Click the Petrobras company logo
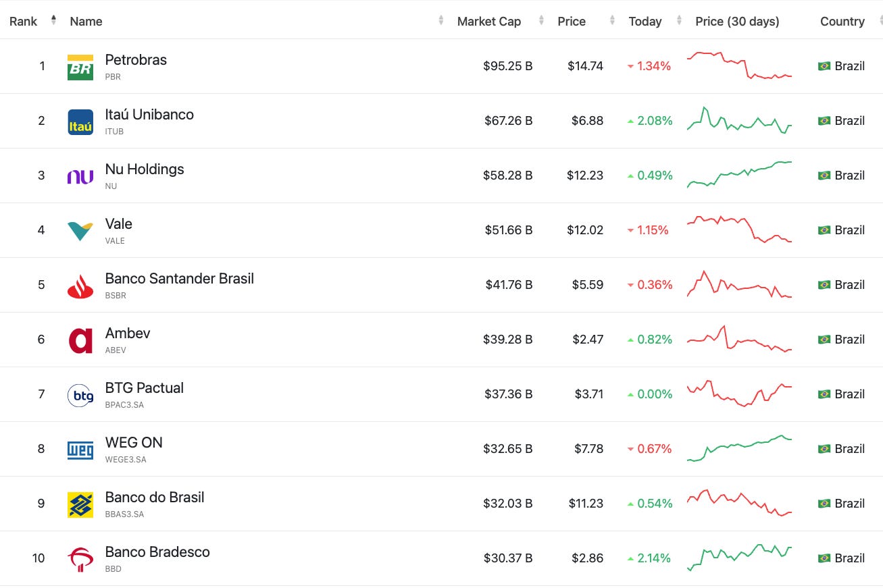Screen dimensions: 883x588 (x=80, y=66)
